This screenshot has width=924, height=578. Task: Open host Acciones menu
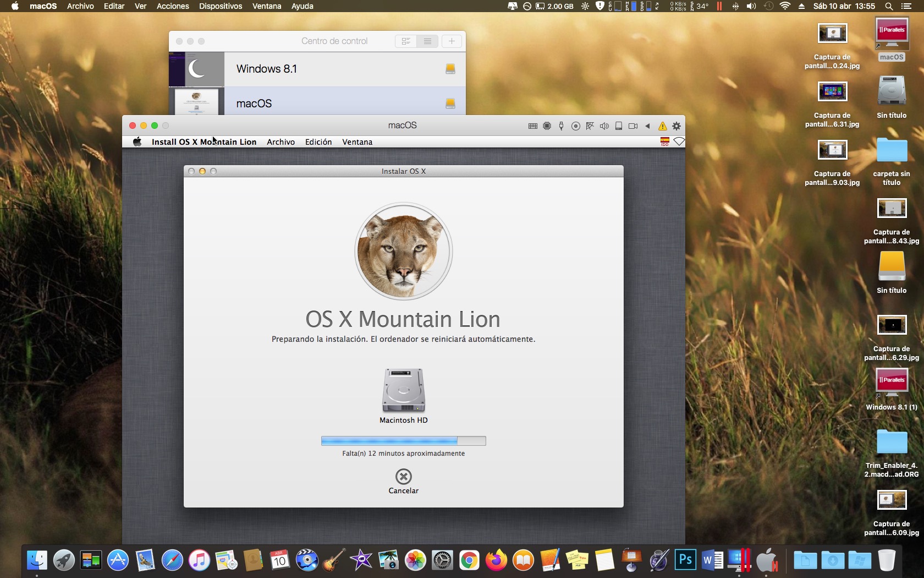pos(173,6)
